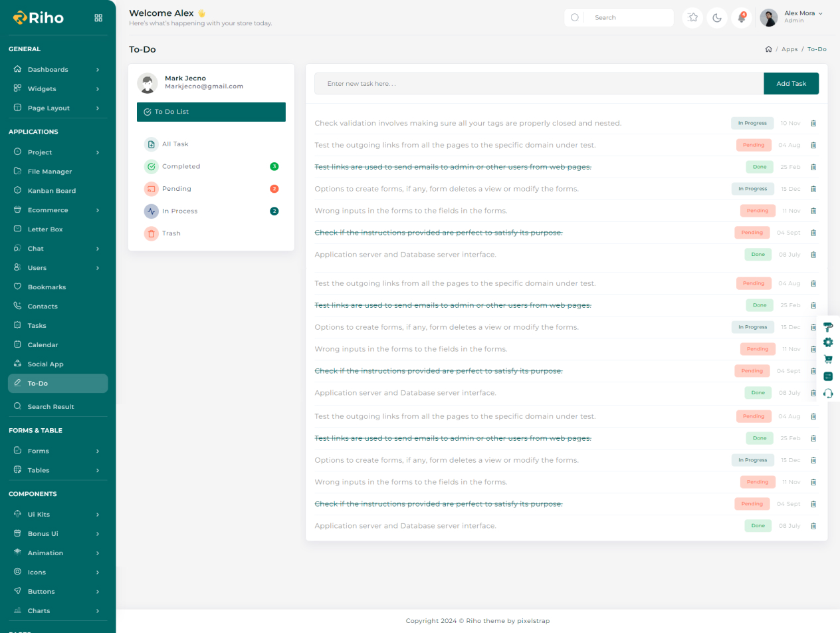The image size is (840, 633).
Task: Click the Apps breadcrumb link
Action: click(789, 49)
